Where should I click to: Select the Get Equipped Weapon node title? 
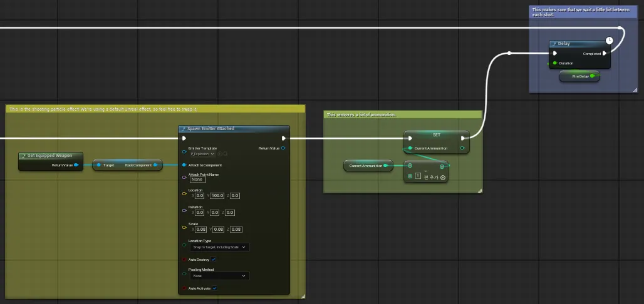coord(51,156)
